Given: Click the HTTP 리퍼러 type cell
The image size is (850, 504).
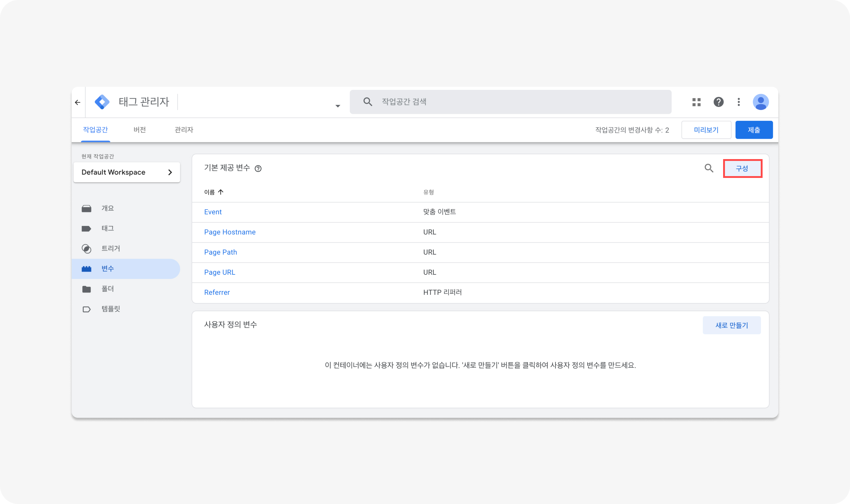Looking at the screenshot, I should pos(443,292).
